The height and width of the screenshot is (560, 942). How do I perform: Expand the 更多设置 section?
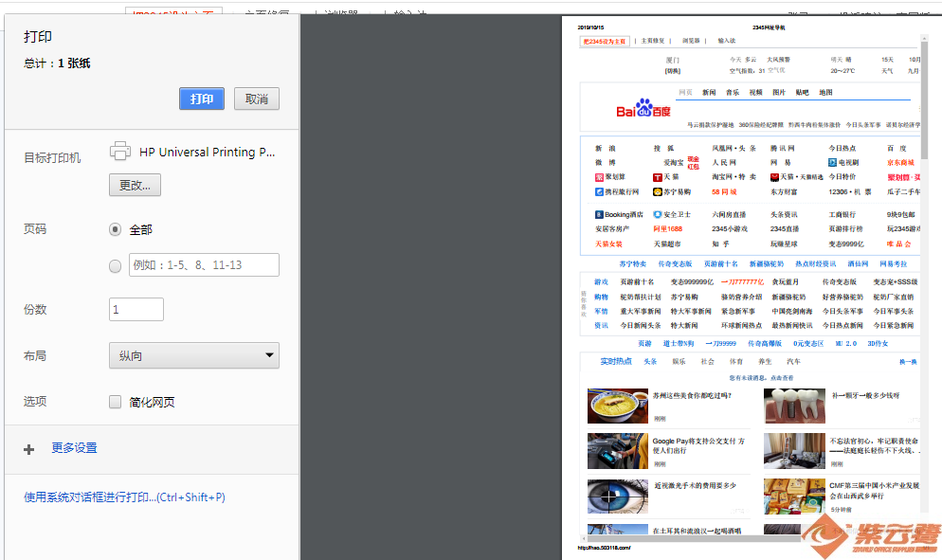(x=74, y=448)
